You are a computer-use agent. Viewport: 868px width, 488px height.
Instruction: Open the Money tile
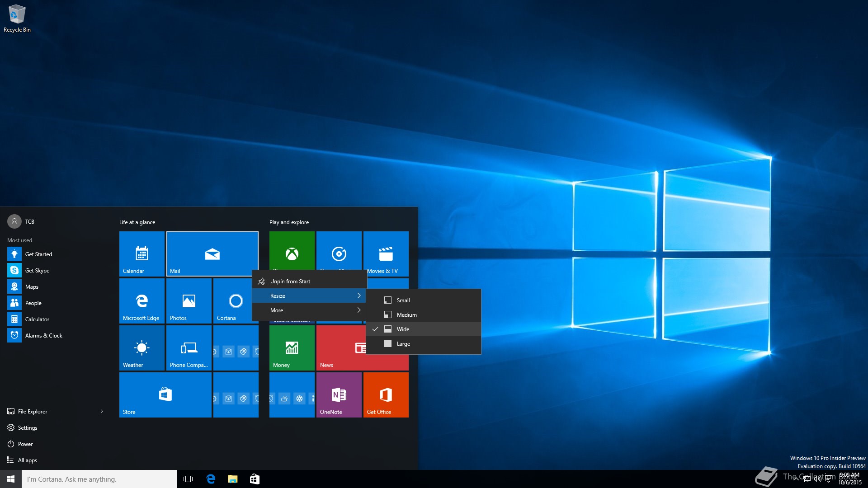pyautogui.click(x=292, y=348)
